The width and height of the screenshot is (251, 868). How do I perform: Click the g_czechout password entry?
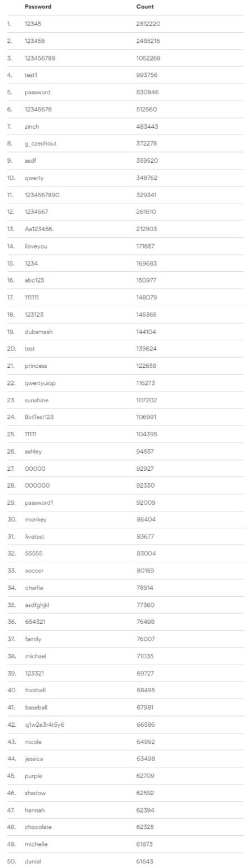41,144
